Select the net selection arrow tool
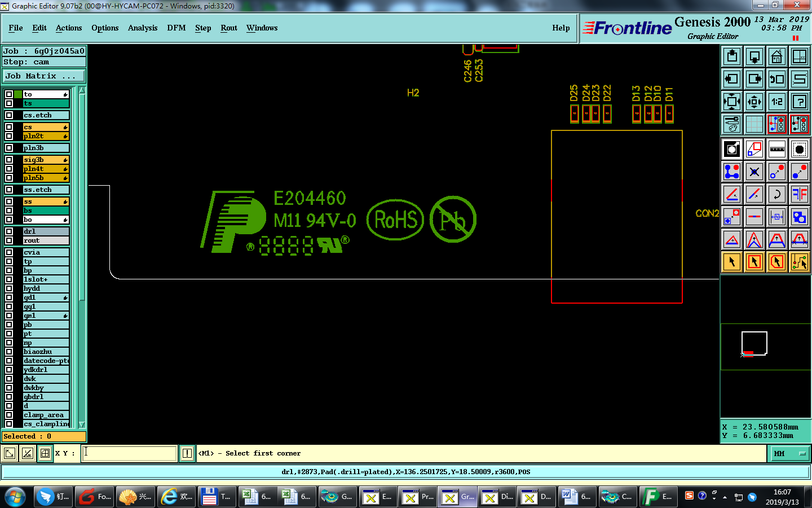The height and width of the screenshot is (508, 812). (x=800, y=262)
